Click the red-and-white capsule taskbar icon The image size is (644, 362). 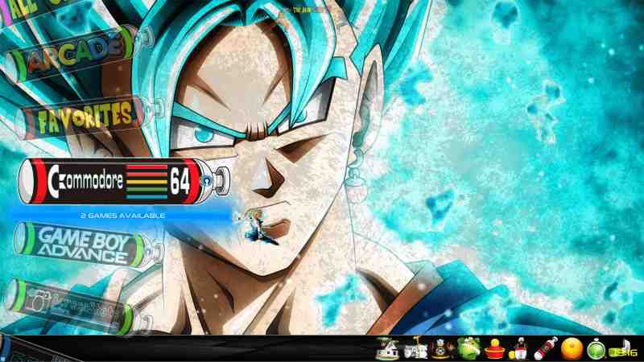pos(546,349)
